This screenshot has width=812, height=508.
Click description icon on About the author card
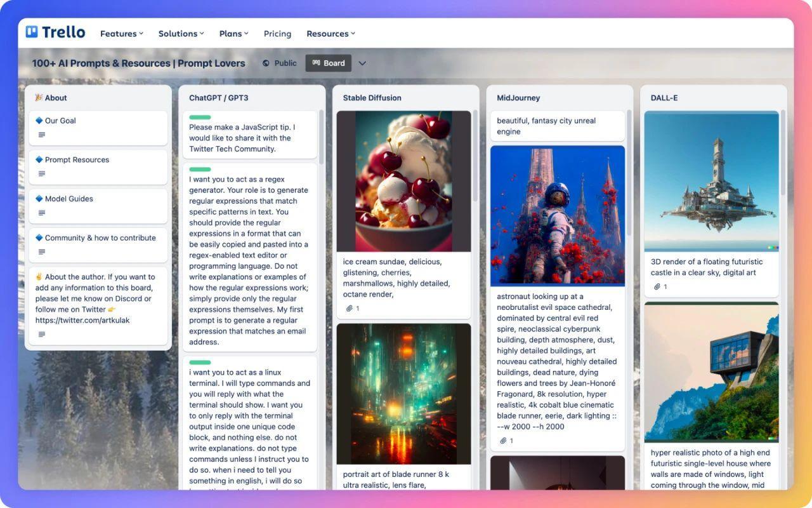[42, 335]
